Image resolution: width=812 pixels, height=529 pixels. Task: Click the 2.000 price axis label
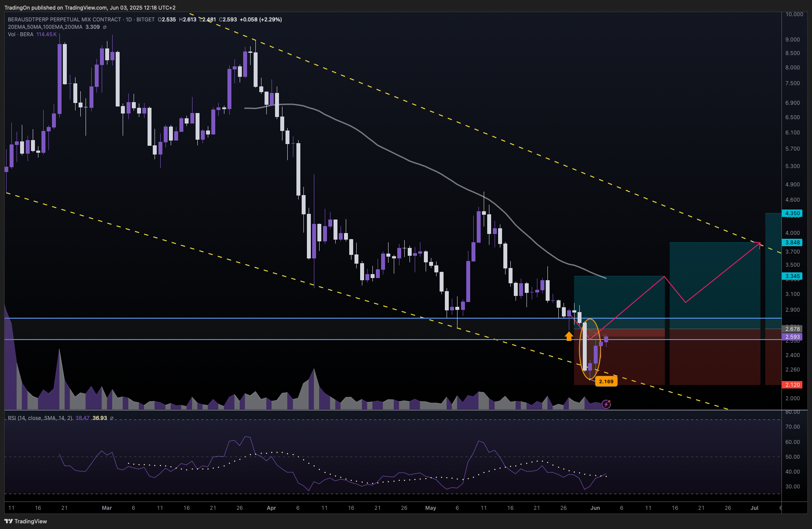point(793,398)
